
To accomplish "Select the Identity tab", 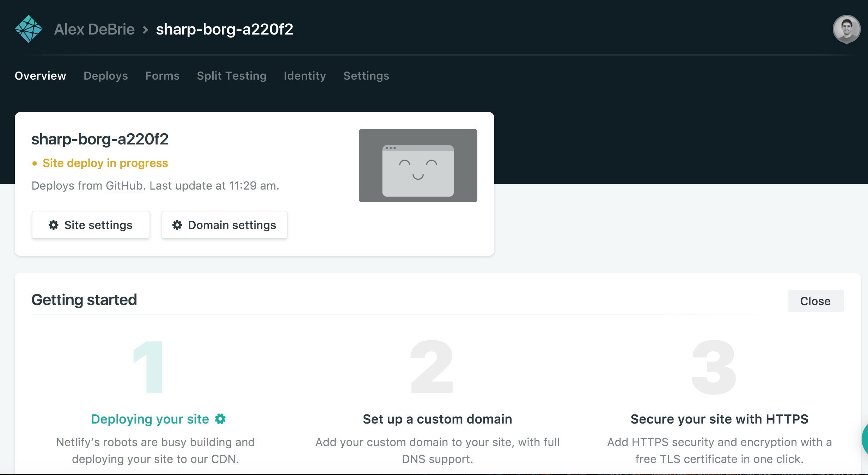I will [305, 76].
